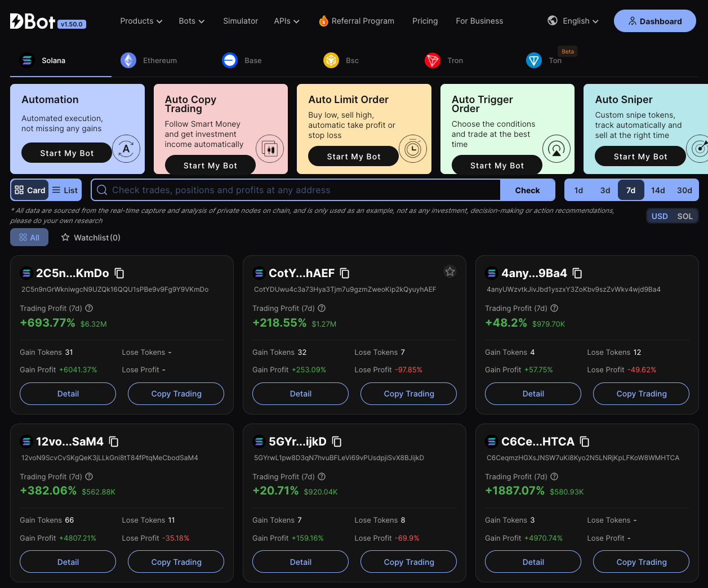Click the Trading Profit help icon on 4any...9Ba4
Screen dimensions: 708x588
click(554, 308)
